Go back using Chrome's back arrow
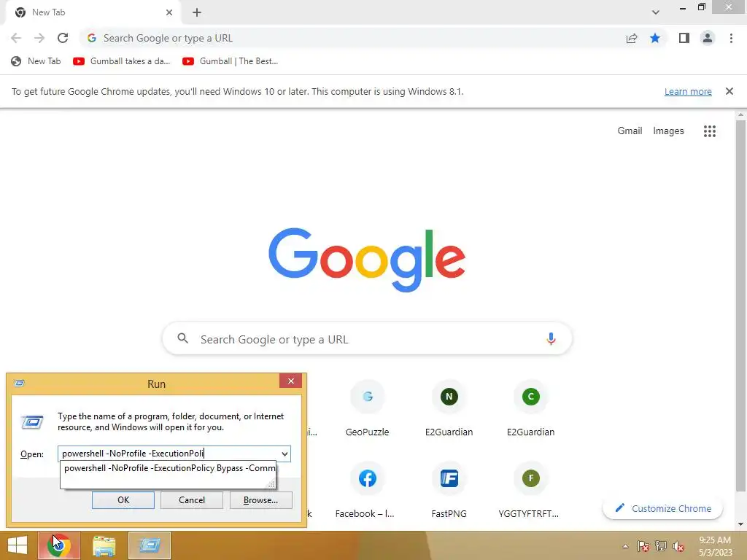Image resolution: width=747 pixels, height=560 pixels. tap(16, 38)
